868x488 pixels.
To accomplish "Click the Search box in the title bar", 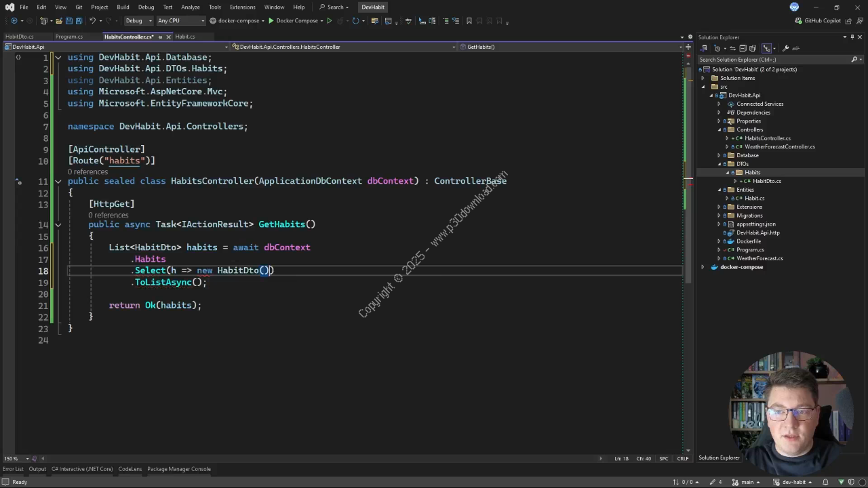I will pyautogui.click(x=334, y=7).
